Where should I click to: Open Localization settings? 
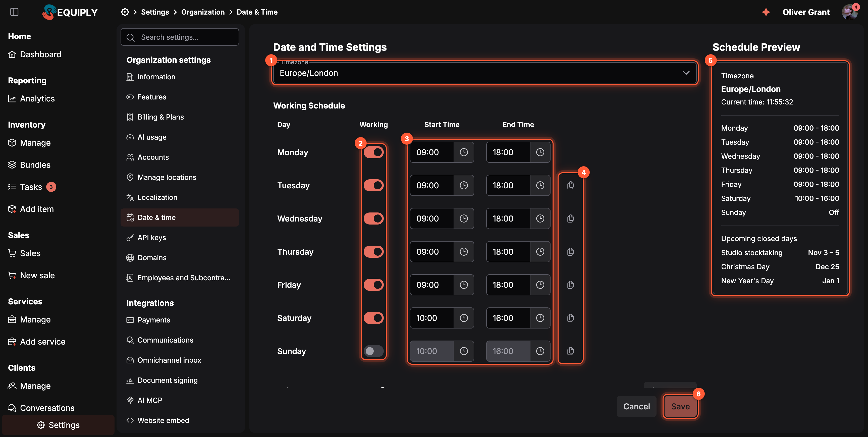click(x=180, y=197)
